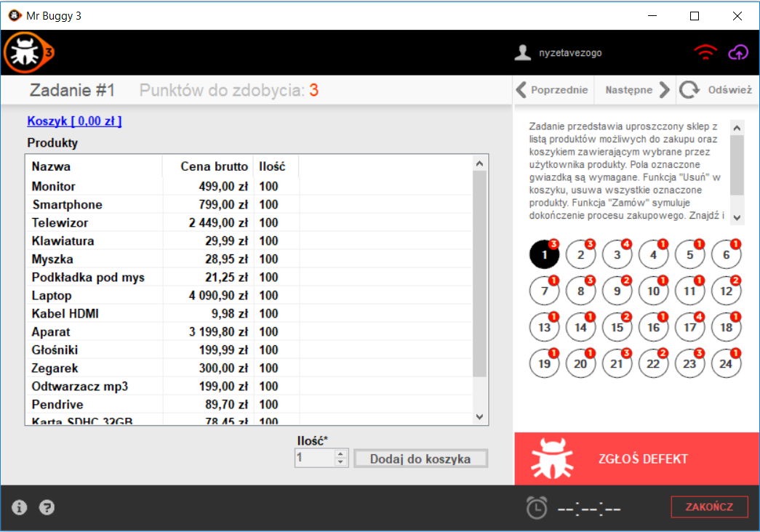Screen dimensions: 760x532
Task: Click the alarm clock timer icon
Action: tap(537, 508)
